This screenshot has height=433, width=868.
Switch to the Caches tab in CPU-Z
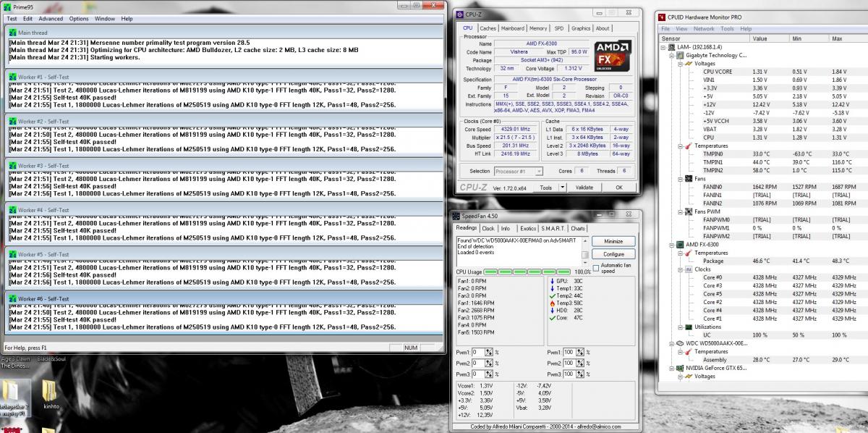pyautogui.click(x=488, y=28)
